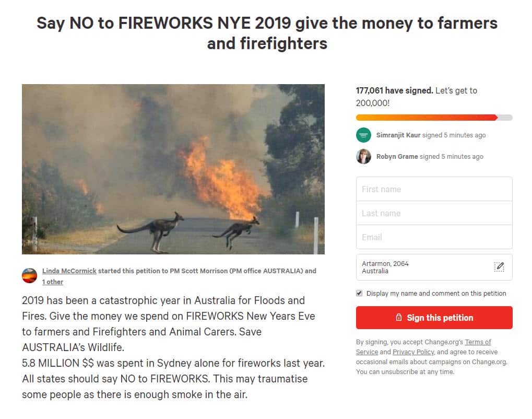The height and width of the screenshot is (419, 532).
Task: Click the Last name field
Action: click(x=433, y=213)
